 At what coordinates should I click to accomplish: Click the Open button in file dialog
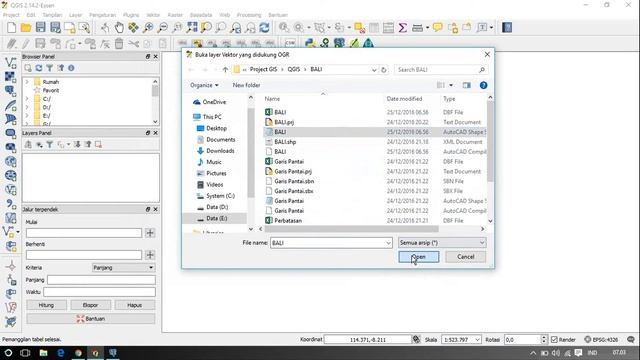coord(419,257)
